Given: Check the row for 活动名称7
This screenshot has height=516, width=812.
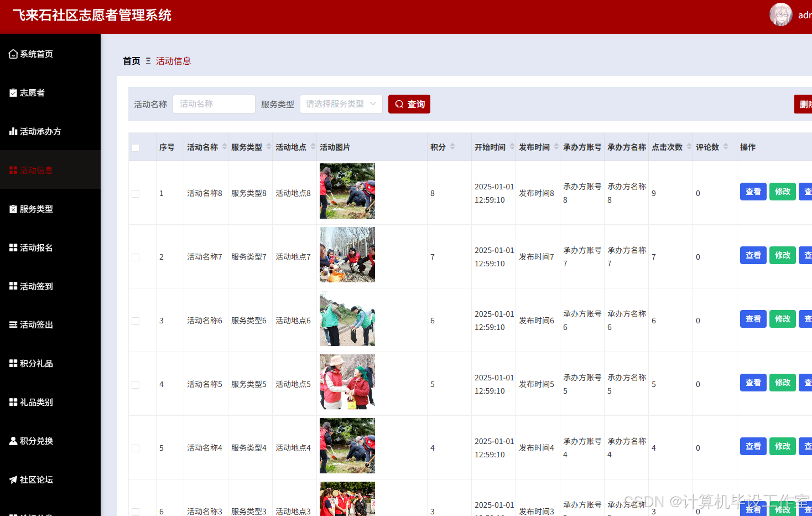Looking at the screenshot, I should 136,257.
